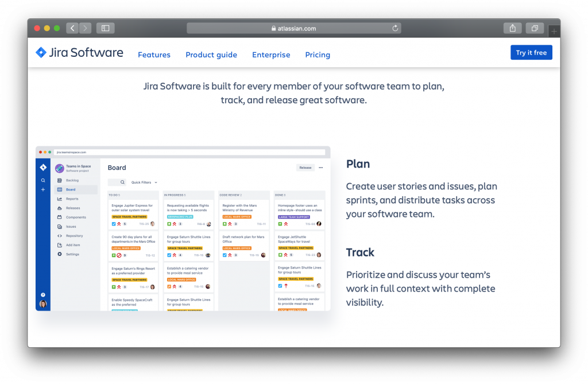This screenshot has width=588, height=384.
Task: Open a new tab with the plus button
Action: 554,32
